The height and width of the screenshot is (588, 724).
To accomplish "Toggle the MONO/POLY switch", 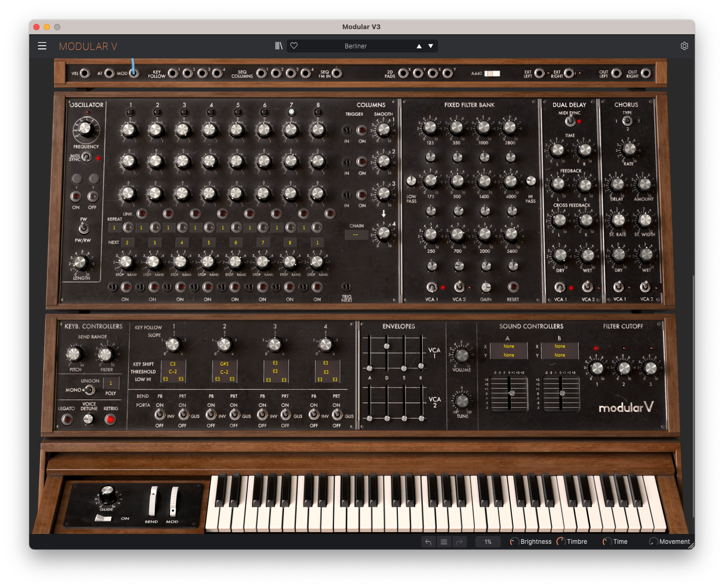I will pos(89,390).
